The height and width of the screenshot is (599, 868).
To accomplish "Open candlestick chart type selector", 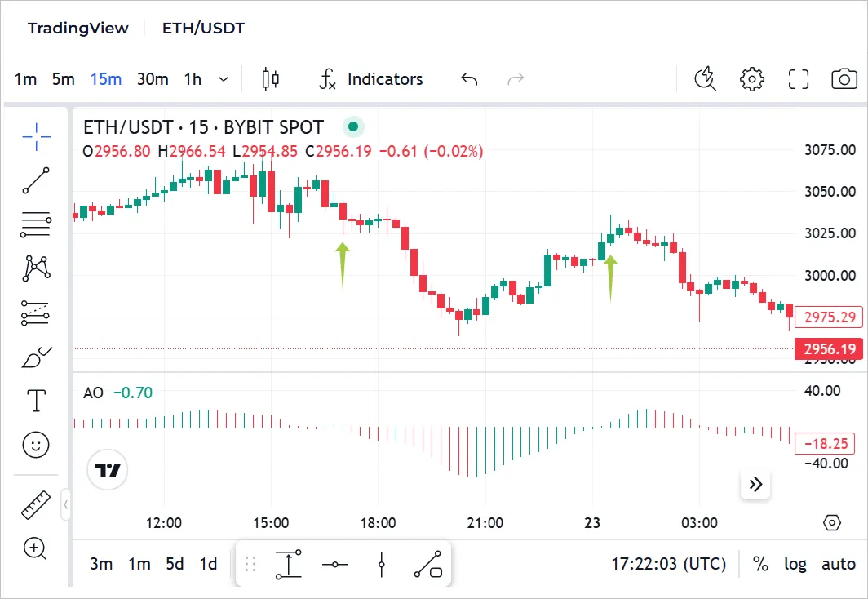I will [x=270, y=79].
